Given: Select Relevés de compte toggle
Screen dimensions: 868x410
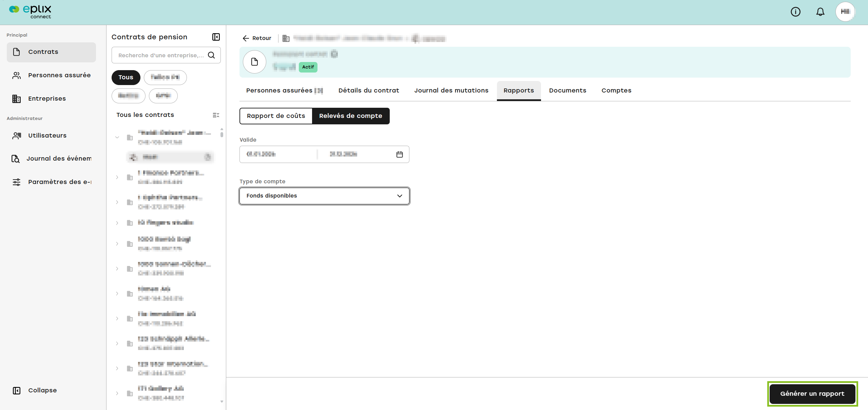Looking at the screenshot, I should tap(351, 116).
